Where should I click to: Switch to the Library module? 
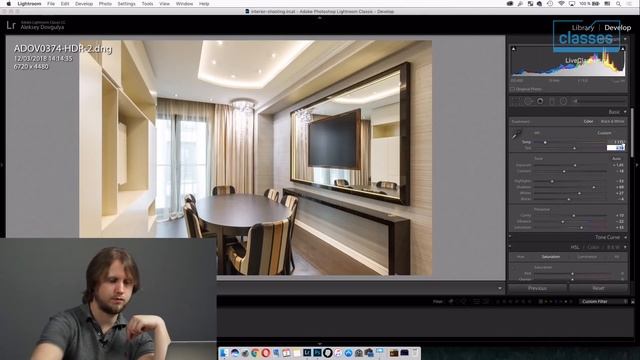[582, 28]
